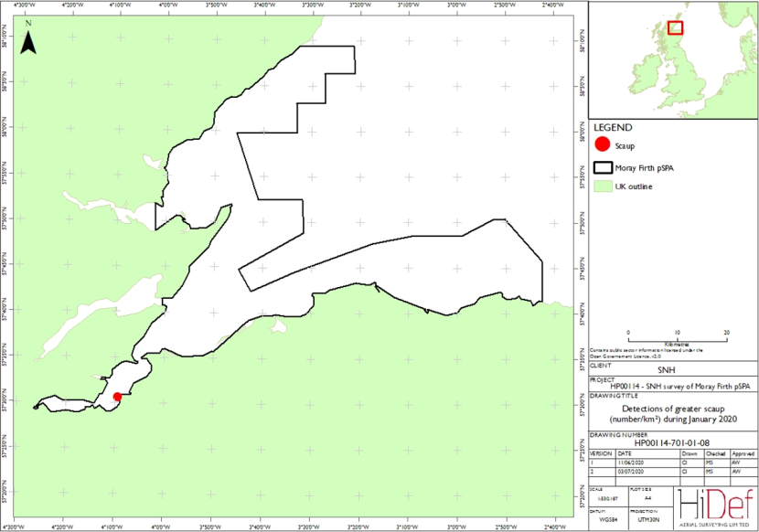This screenshot has height=532, width=759.
Task: Click the 'Scaup' legend label
Action: point(625,145)
